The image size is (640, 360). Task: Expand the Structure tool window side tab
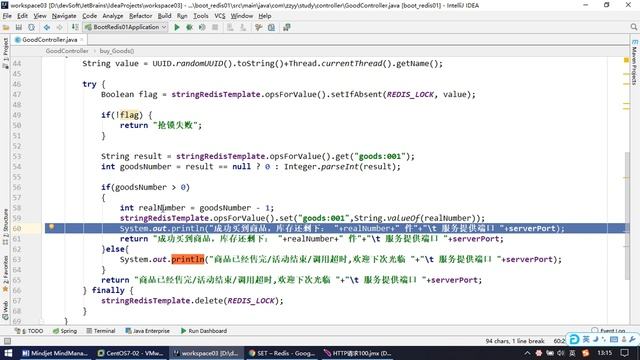(x=5, y=227)
